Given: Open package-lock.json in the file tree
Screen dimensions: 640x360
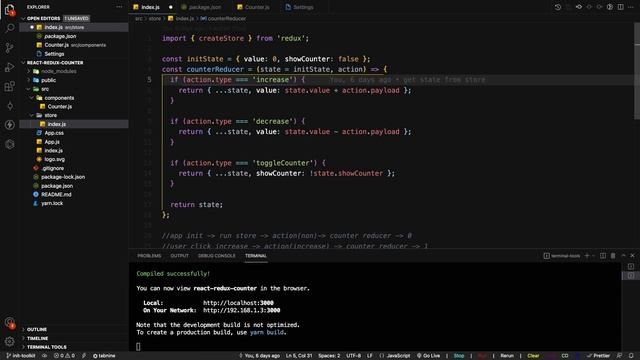Looking at the screenshot, I should (63, 177).
